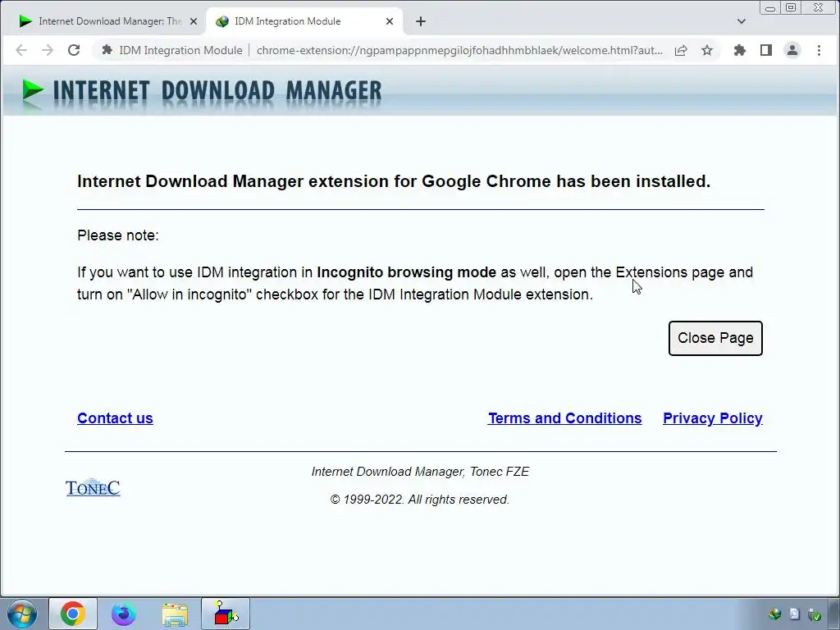Click the Internet Download Manager header logo

[202, 91]
